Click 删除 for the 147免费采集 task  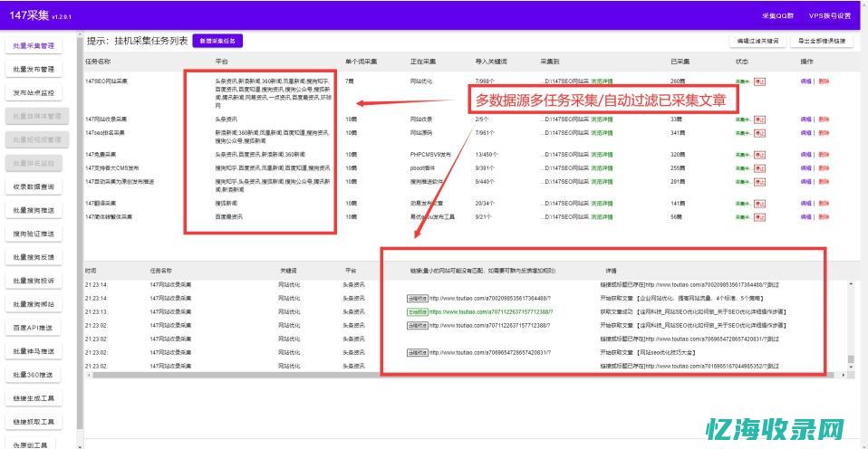tap(823, 154)
